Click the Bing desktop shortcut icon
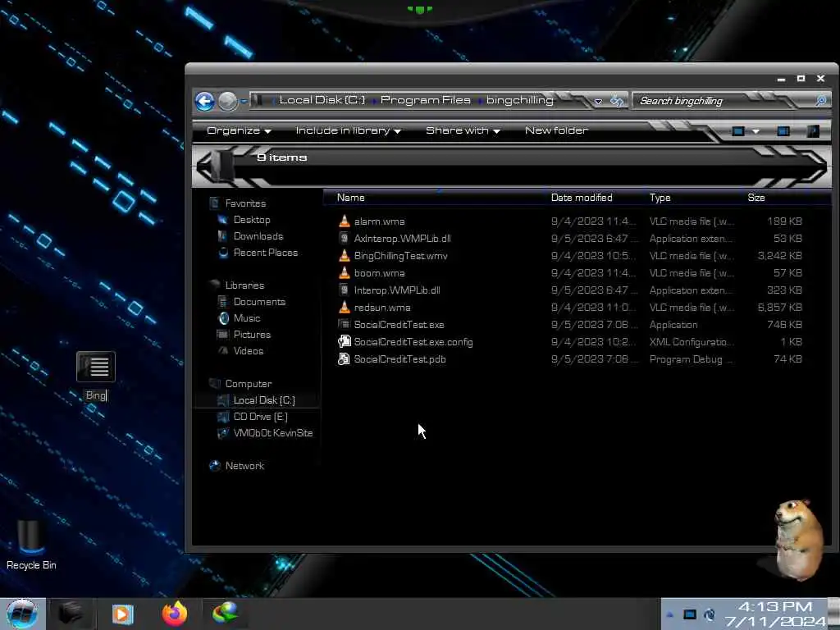 (x=96, y=367)
